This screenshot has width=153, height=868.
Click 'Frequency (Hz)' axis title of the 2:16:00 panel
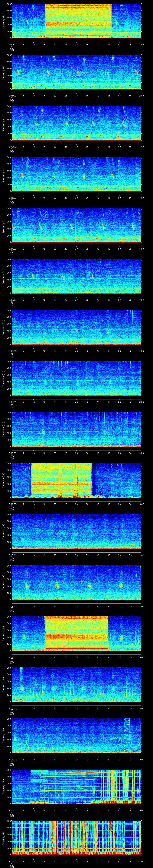3,838
